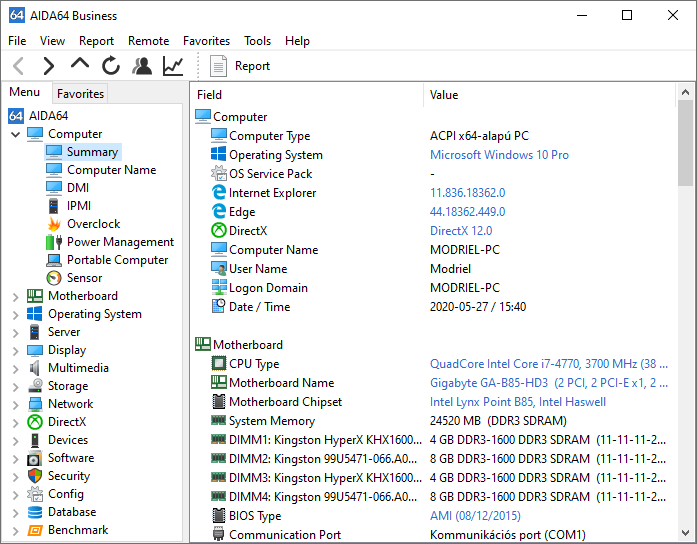697x544 pixels.
Task: Open Gigabyte GA-B85-HD3 link
Action: 549,383
